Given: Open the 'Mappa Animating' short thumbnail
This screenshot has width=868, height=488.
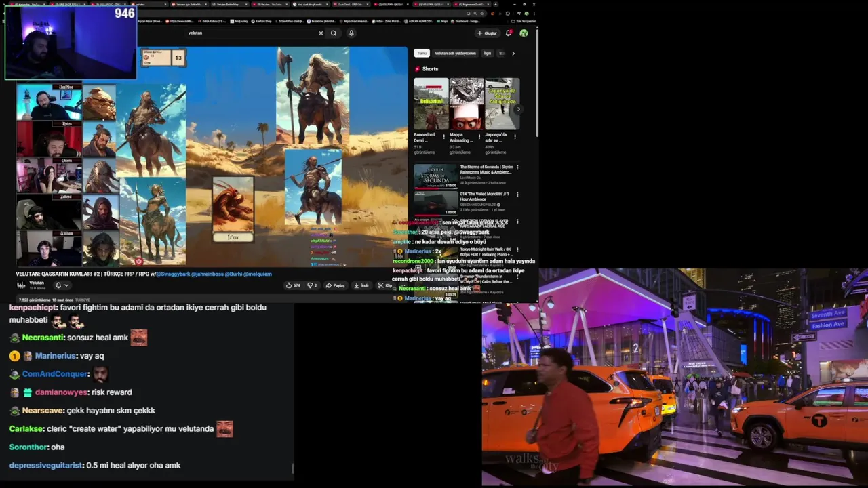Looking at the screenshot, I should (467, 104).
